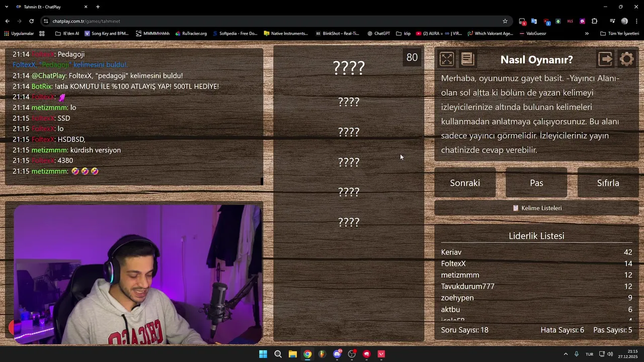This screenshot has width=644, height=362.
Task: Click the logout arrow icon near Nasıl Oynanır
Action: pos(606,59)
